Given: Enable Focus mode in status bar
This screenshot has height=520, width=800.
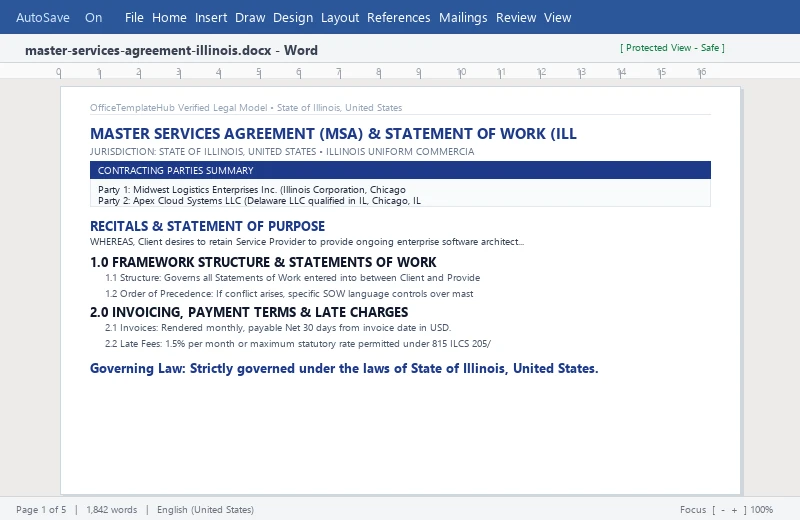Looking at the screenshot, I should (x=693, y=509).
